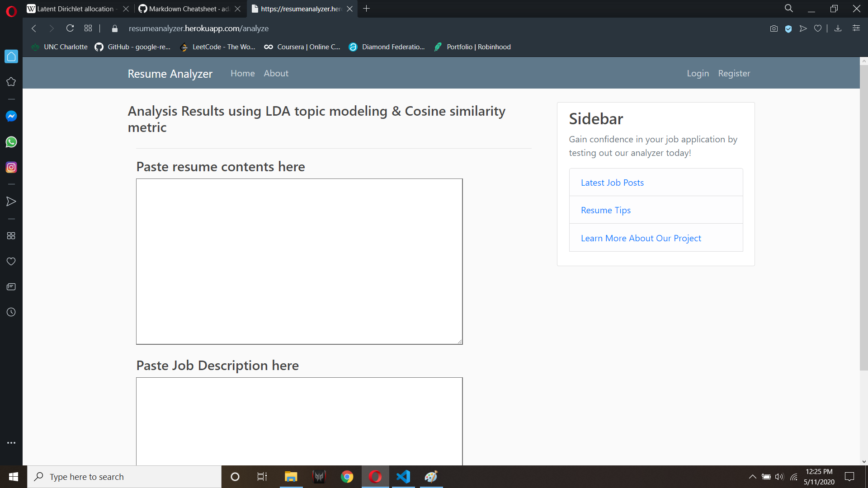This screenshot has height=488, width=868.
Task: Click the snapshot camera icon
Action: [x=774, y=28]
